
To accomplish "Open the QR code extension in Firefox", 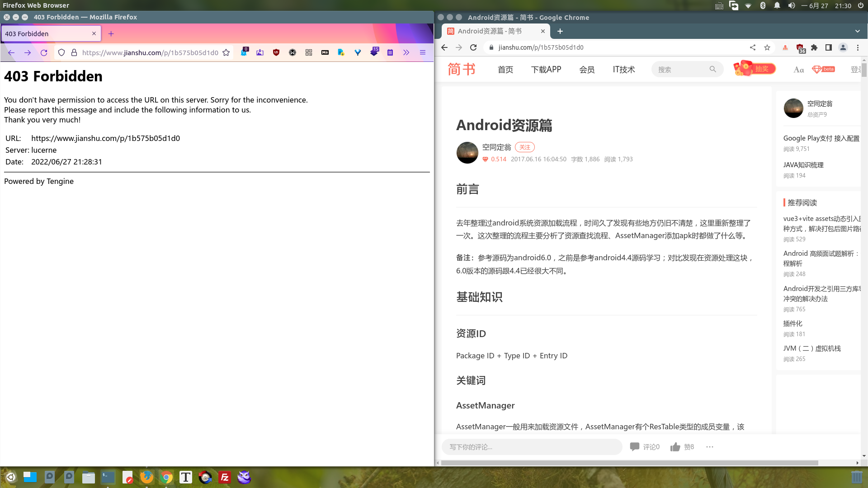I will pos(309,52).
